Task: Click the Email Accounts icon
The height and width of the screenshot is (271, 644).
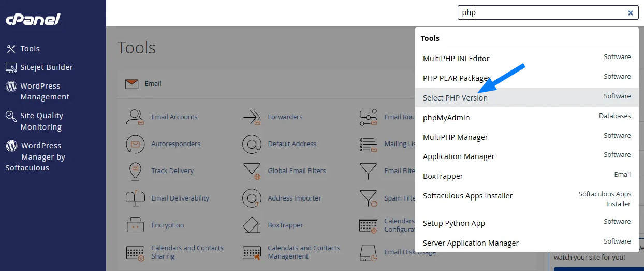Action: pos(135,117)
